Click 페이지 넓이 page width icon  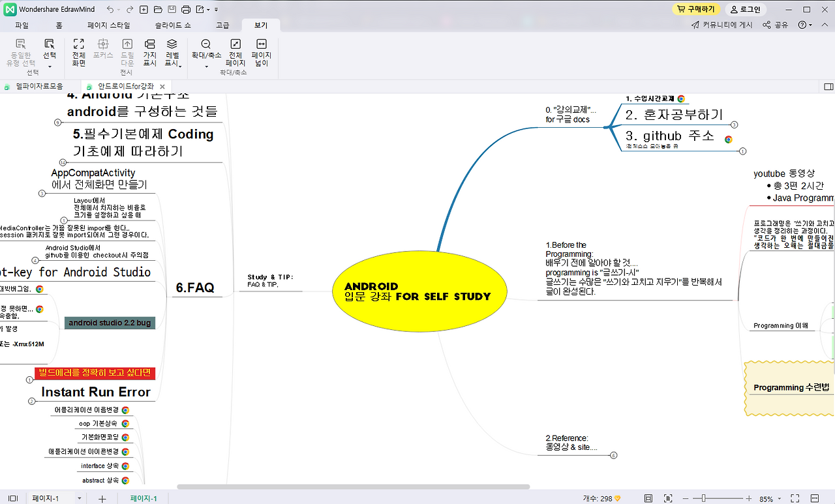(261, 53)
